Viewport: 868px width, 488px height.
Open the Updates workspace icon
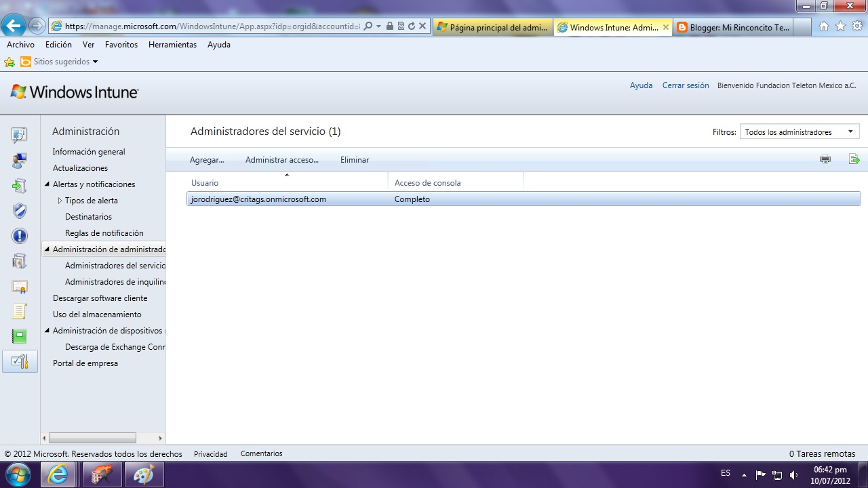20,186
